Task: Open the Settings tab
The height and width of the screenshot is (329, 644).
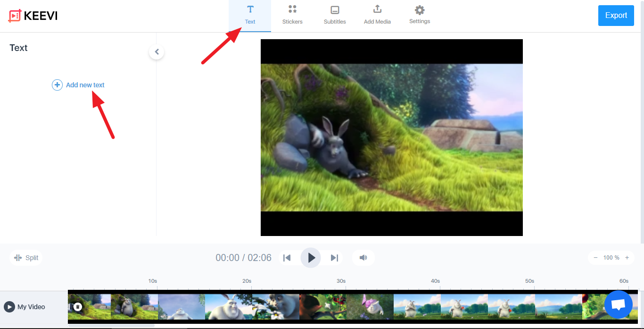Action: [x=420, y=16]
